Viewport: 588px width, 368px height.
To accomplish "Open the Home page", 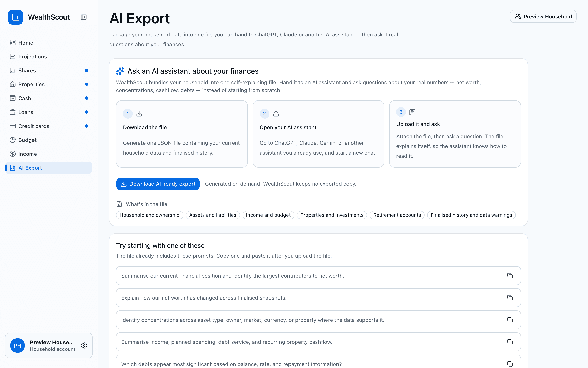I will tap(49, 43).
